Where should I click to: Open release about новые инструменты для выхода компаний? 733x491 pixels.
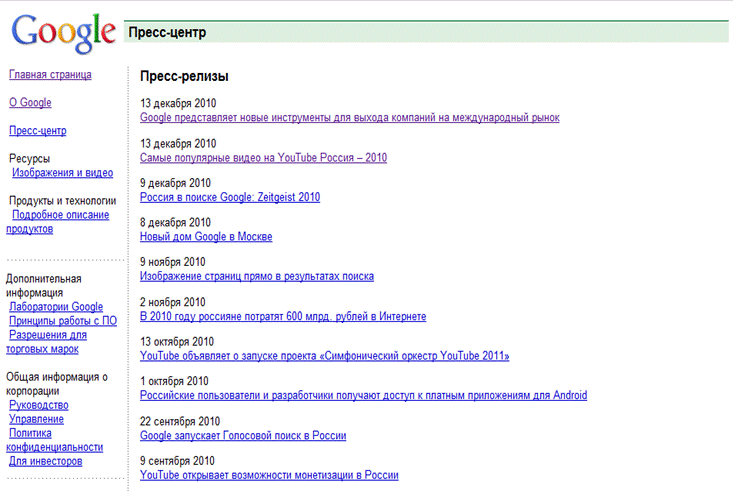coord(350,117)
